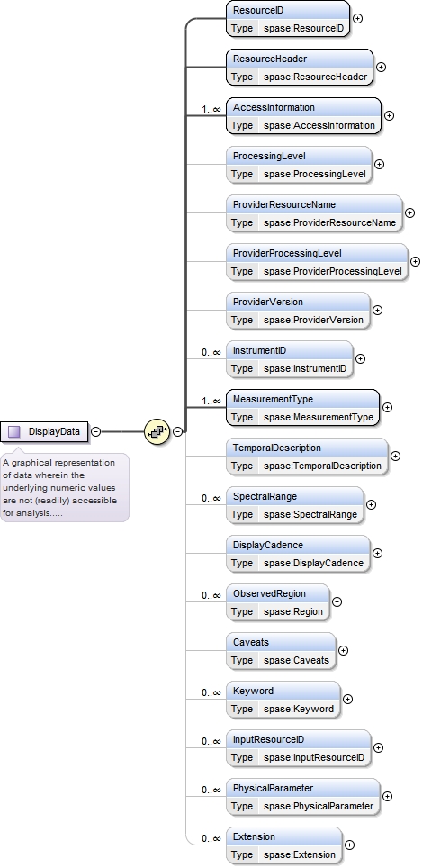Viewport: 422px width, 868px height.
Task: Select the MeasurementType element box
Action: pos(303,407)
